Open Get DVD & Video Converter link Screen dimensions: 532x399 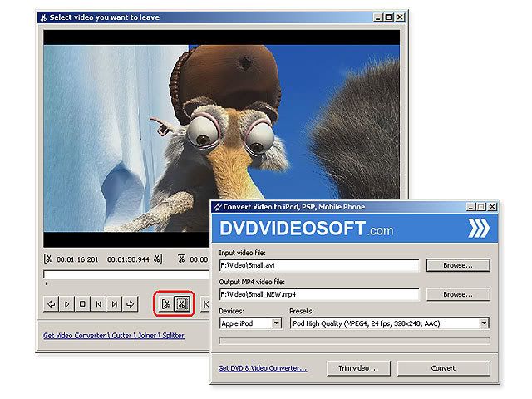262,367
